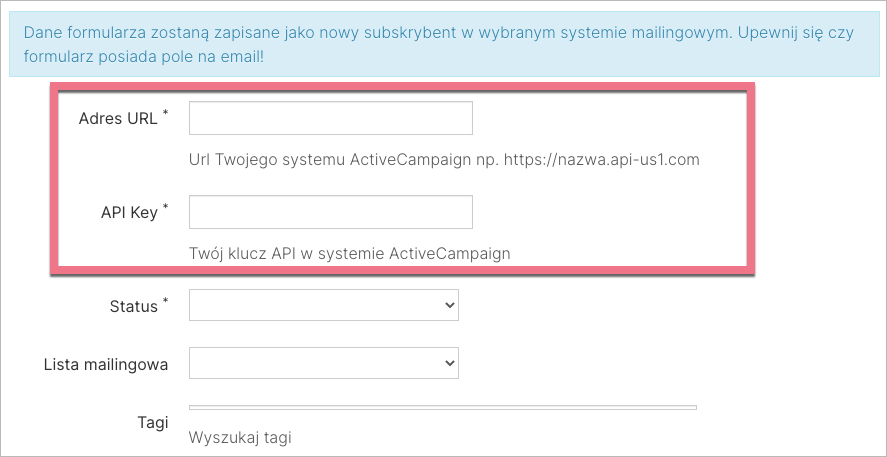Click the Tagi search field
The image size is (887, 457).
tap(442, 407)
